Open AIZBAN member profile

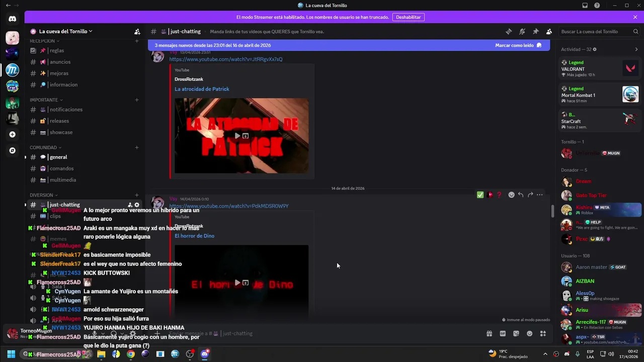pyautogui.click(x=600, y=281)
